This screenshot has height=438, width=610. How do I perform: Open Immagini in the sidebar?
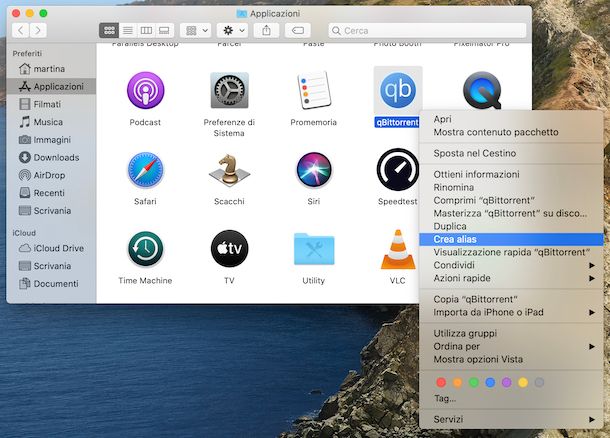(x=51, y=140)
